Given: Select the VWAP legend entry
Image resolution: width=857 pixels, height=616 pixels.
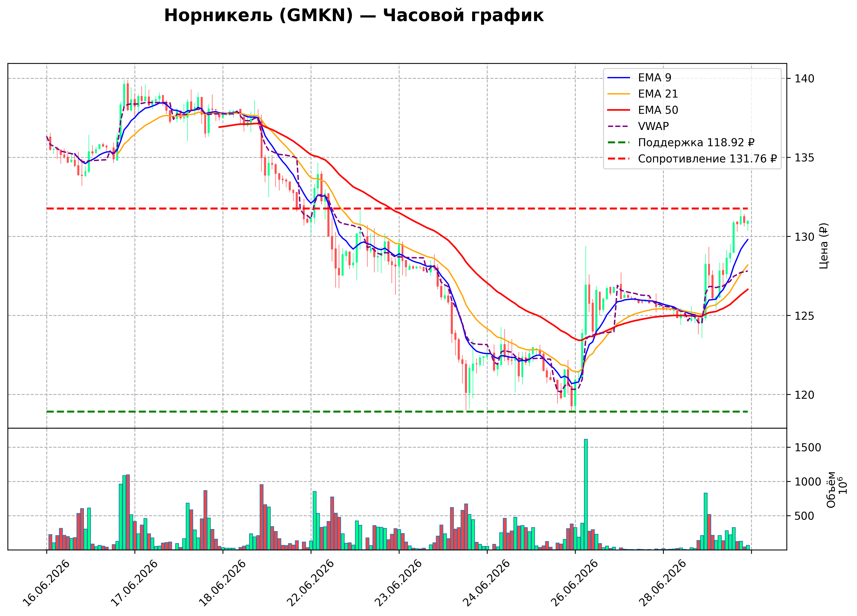Looking at the screenshot, I should [638, 126].
